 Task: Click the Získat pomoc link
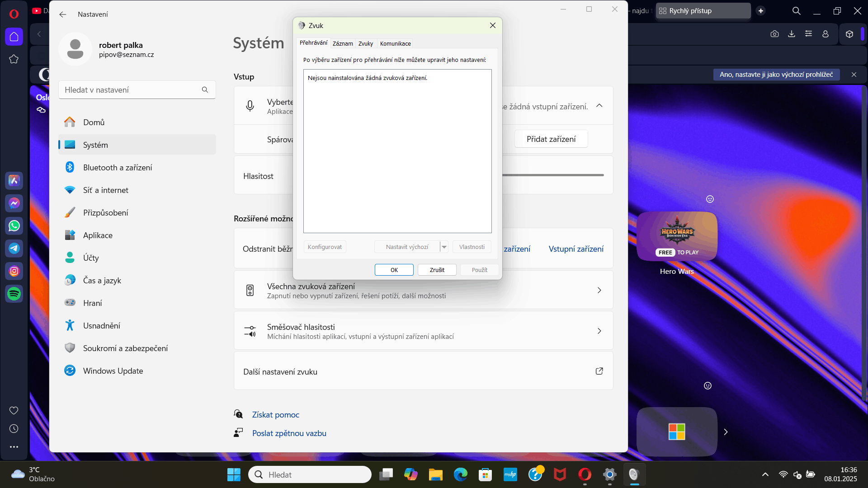click(x=275, y=415)
